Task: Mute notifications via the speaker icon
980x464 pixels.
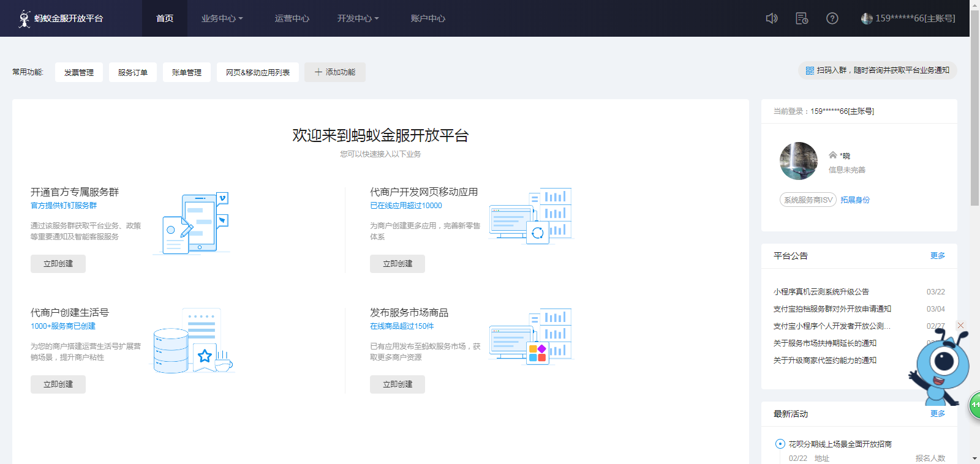Action: tap(772, 18)
